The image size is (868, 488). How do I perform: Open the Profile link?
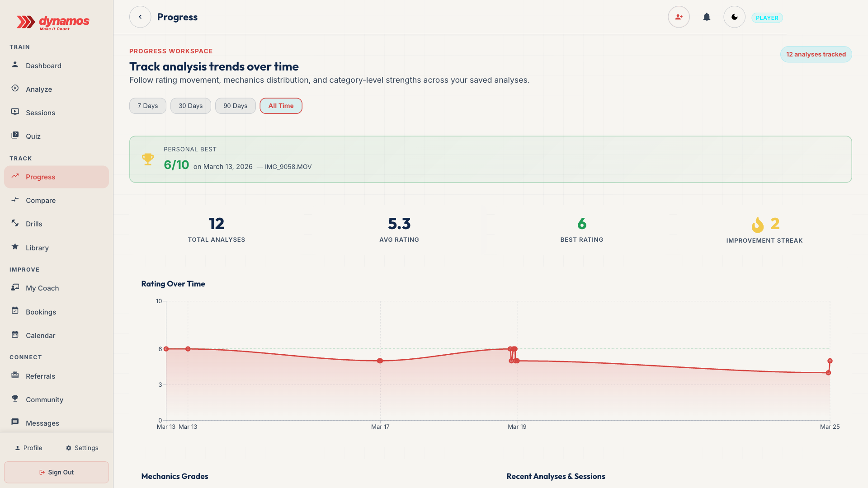28,448
